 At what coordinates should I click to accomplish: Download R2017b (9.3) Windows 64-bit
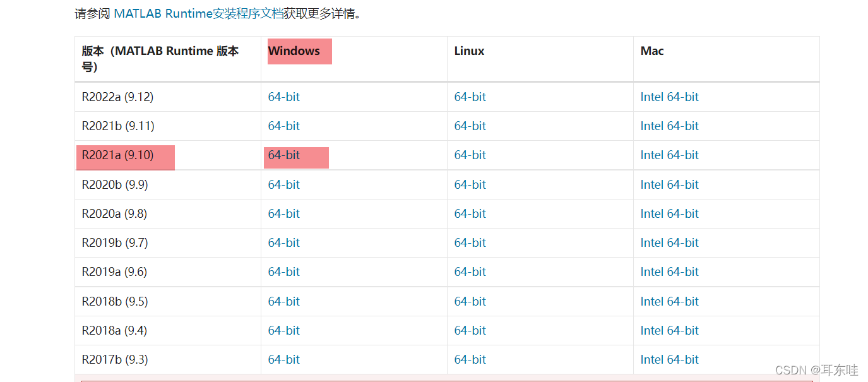[284, 360]
